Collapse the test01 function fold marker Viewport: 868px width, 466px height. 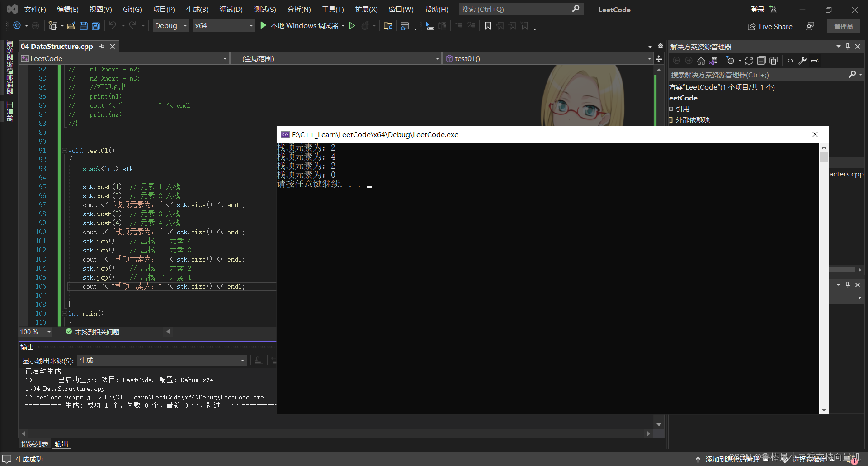pos(64,151)
